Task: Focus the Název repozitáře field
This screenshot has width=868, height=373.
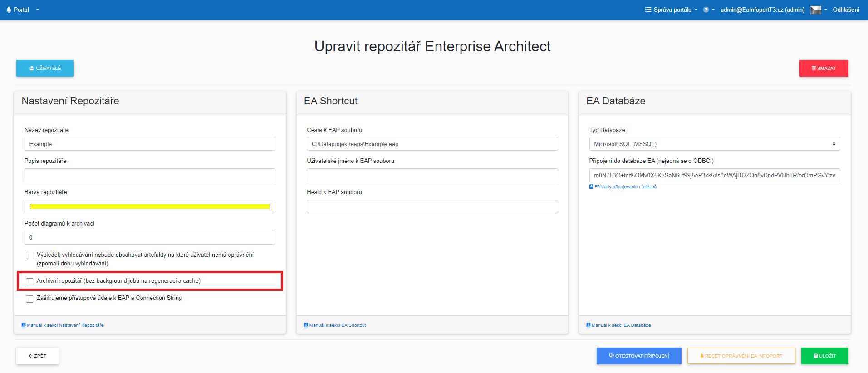Action: coord(150,144)
